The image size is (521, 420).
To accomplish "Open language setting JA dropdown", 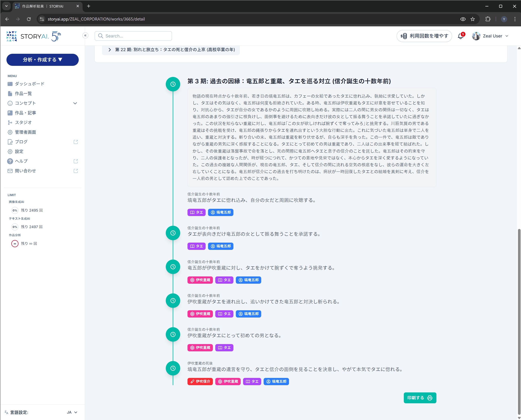I will (x=72, y=412).
